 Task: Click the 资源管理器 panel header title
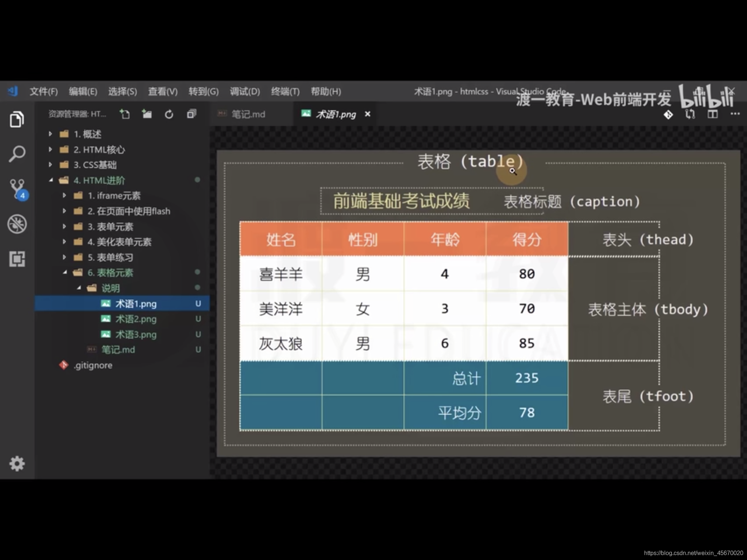[x=77, y=114]
